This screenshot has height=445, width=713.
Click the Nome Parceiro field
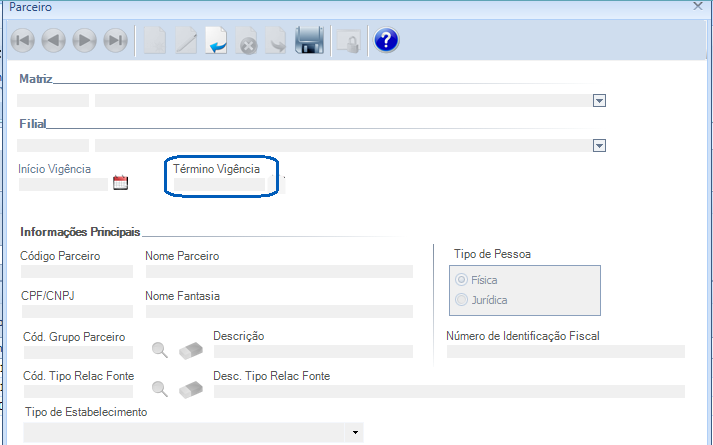[279, 271]
